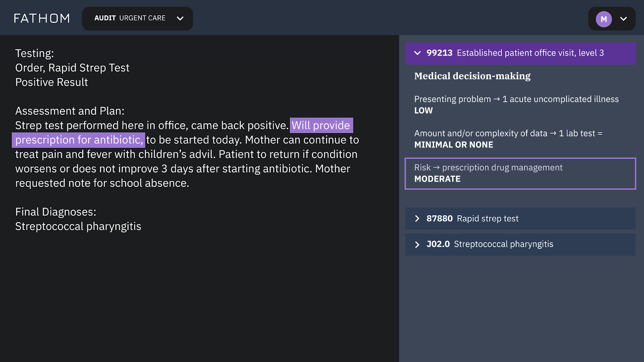The image size is (644, 362).
Task: Click the MODERATE risk level label
Action: (x=437, y=179)
